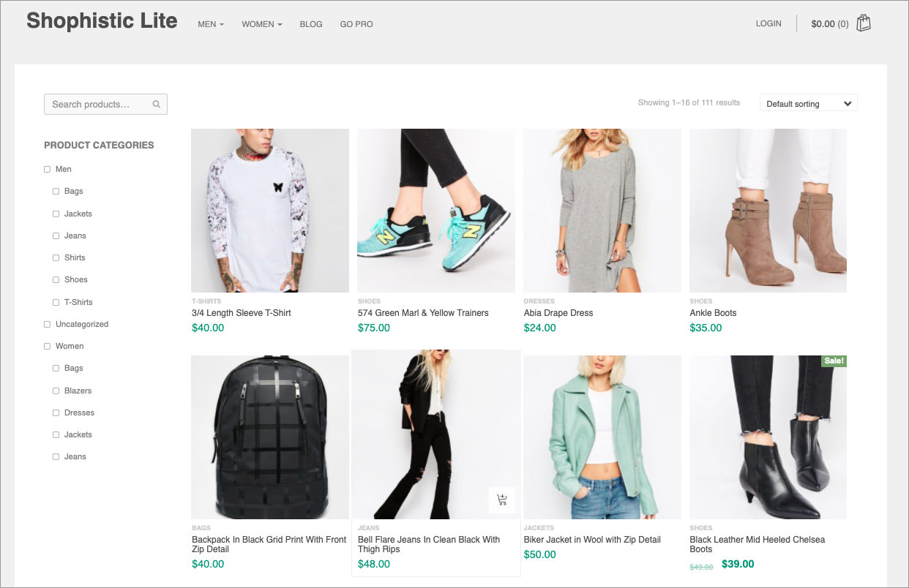This screenshot has width=909, height=588.
Task: Click the add-to-cart icon on Bell Flare Jeans
Action: [x=502, y=500]
